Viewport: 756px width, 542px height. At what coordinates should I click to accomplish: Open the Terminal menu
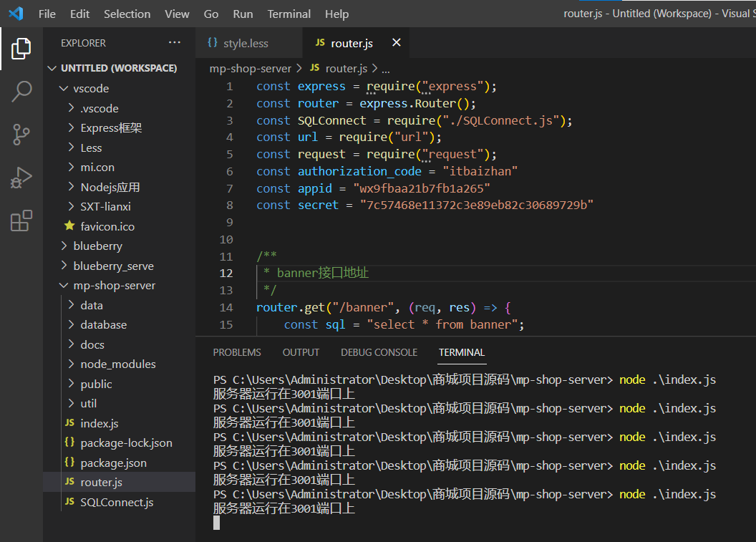pos(289,14)
